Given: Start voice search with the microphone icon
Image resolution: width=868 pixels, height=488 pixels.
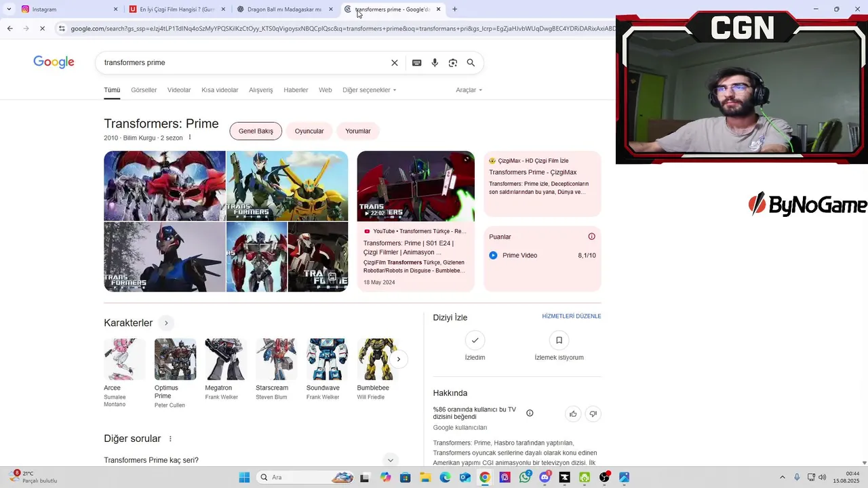Looking at the screenshot, I should (x=435, y=63).
